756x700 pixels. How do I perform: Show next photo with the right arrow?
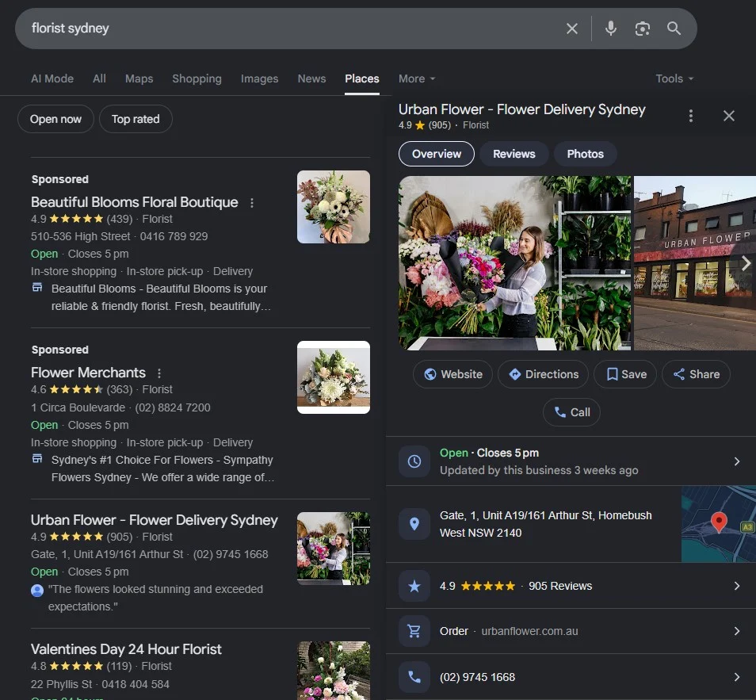(x=746, y=263)
